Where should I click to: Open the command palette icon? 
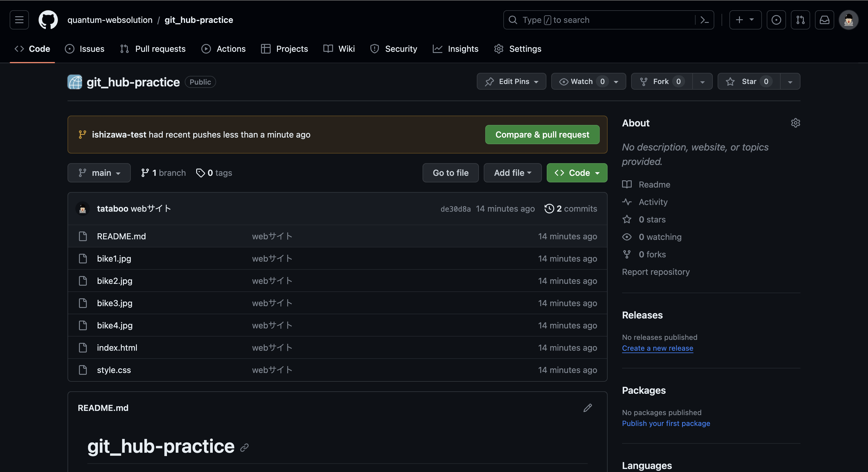coord(704,20)
